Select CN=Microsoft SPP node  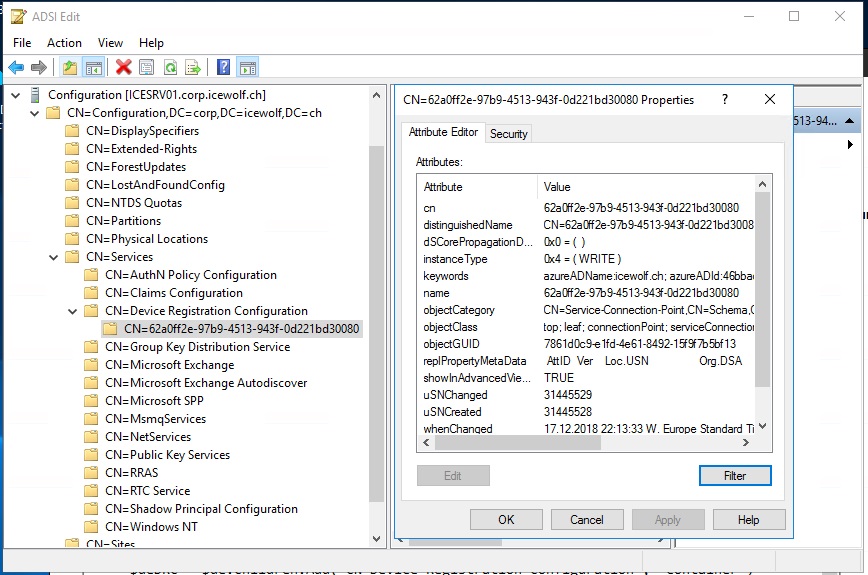click(x=154, y=401)
